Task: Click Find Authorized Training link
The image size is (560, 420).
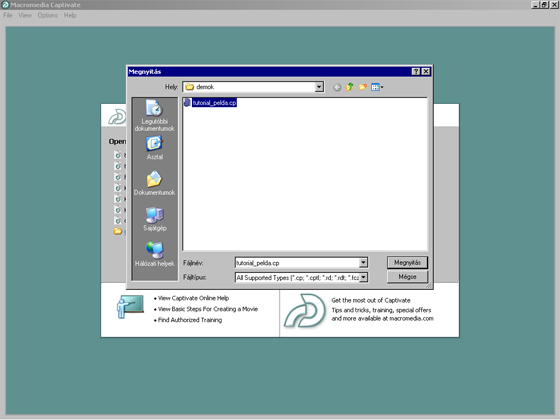Action: (x=190, y=320)
